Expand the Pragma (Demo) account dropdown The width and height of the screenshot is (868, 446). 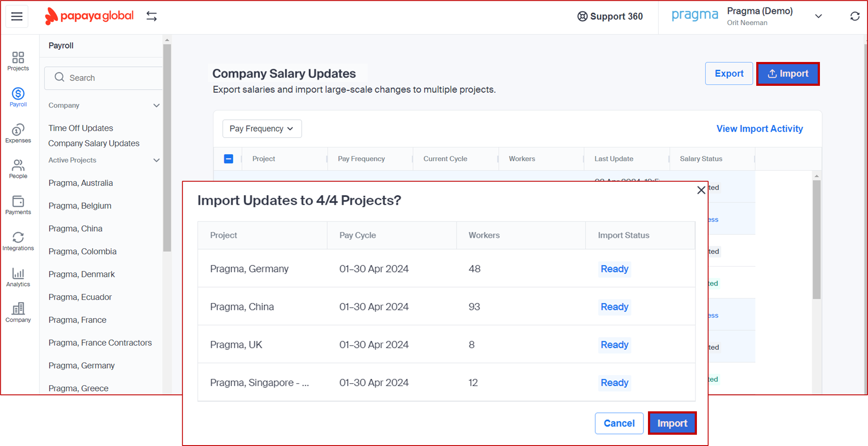pyautogui.click(x=818, y=16)
